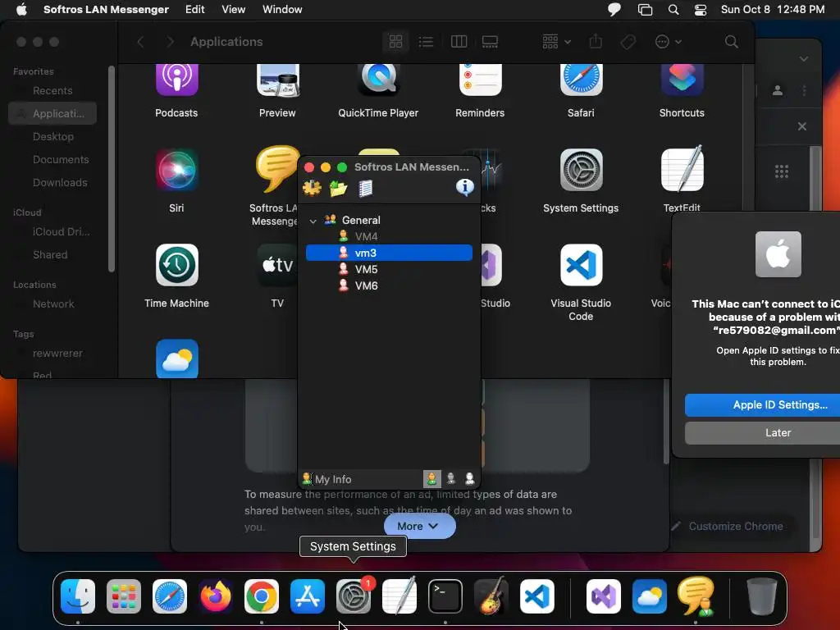Open Spotlight search in menu bar

[x=673, y=9]
